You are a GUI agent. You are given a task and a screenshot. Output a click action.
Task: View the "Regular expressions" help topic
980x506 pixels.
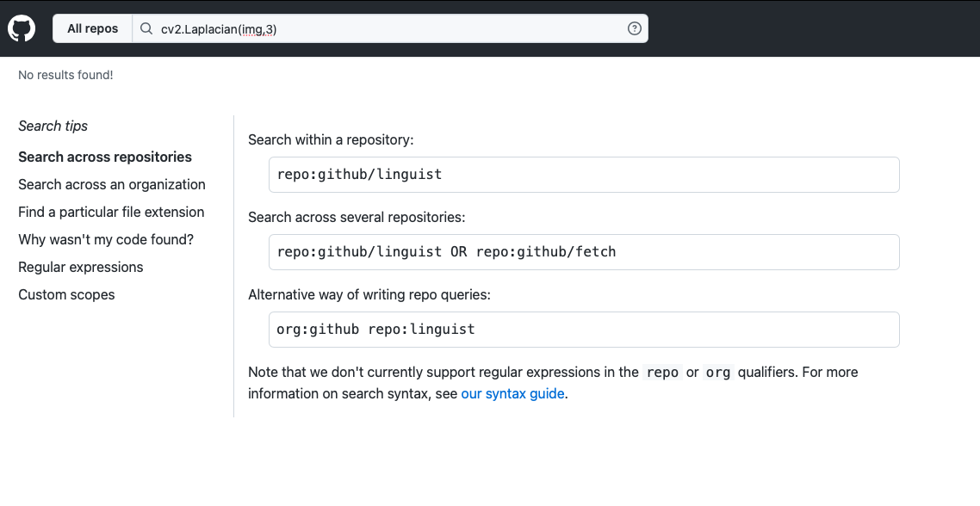(x=80, y=267)
